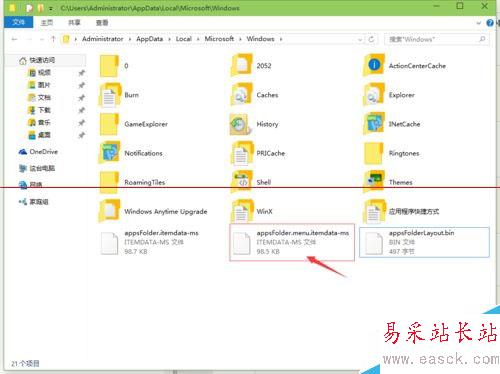Select the appsFolderLayout.bin file
Image resolution: width=500 pixels, height=374 pixels.
point(424,242)
